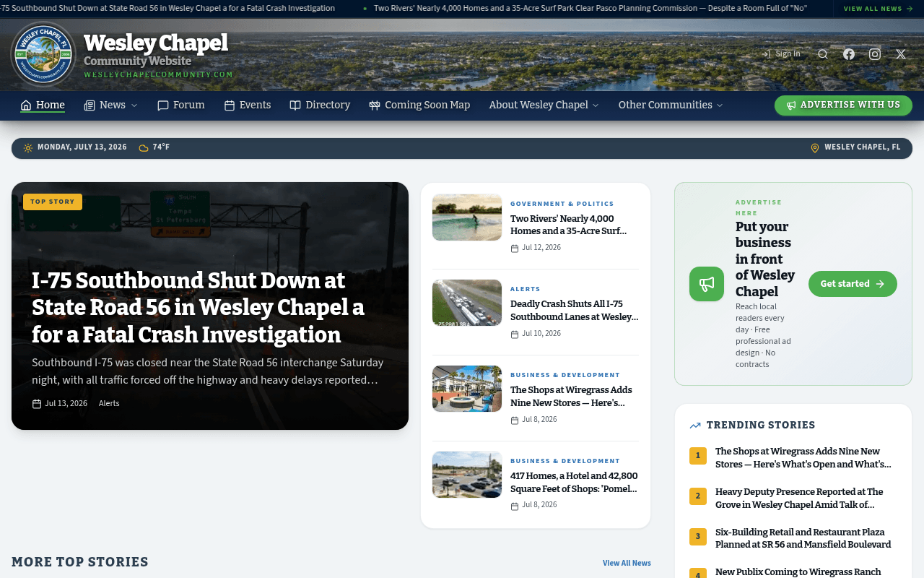Click the Alerts category label above Deadly Crash
The height and width of the screenshot is (578, 924).
[x=526, y=289]
